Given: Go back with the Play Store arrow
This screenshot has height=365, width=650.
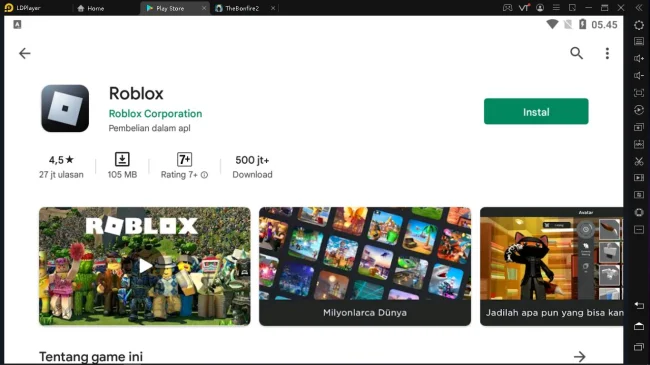Looking at the screenshot, I should tap(24, 53).
